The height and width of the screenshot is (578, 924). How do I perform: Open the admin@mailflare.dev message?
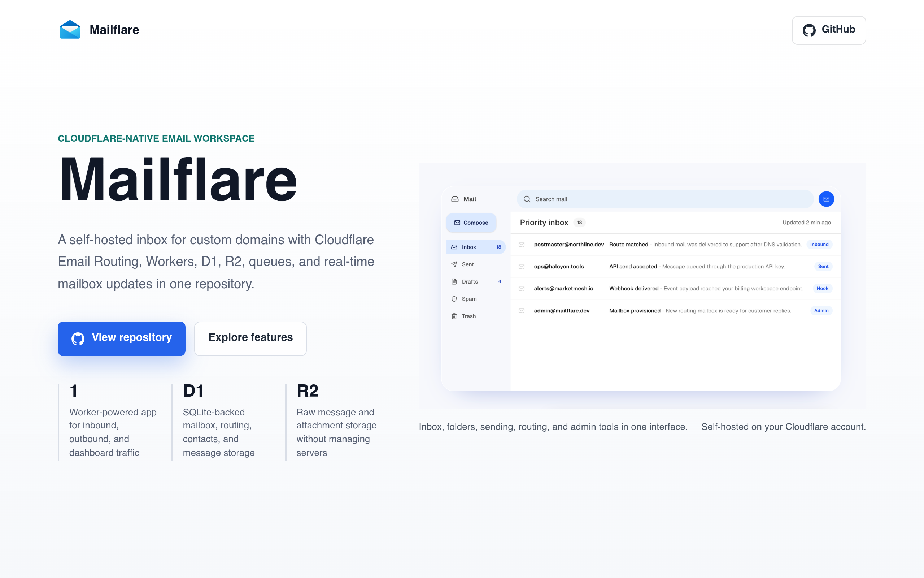coord(675,311)
